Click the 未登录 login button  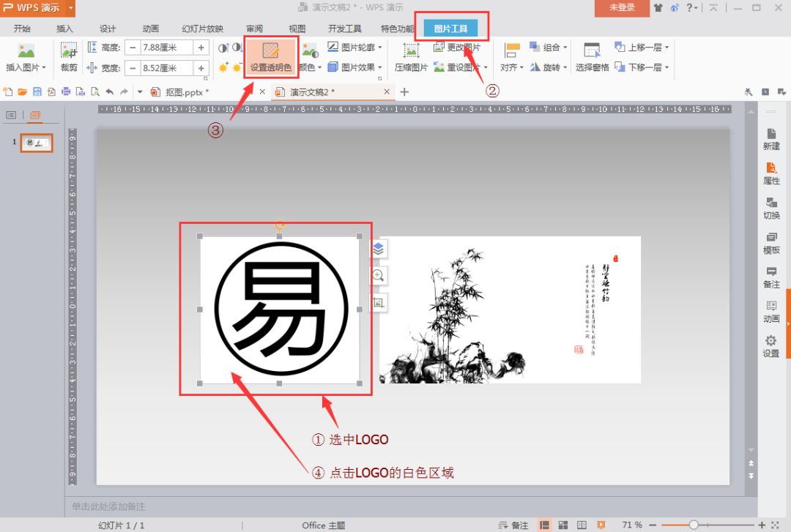pos(622,7)
